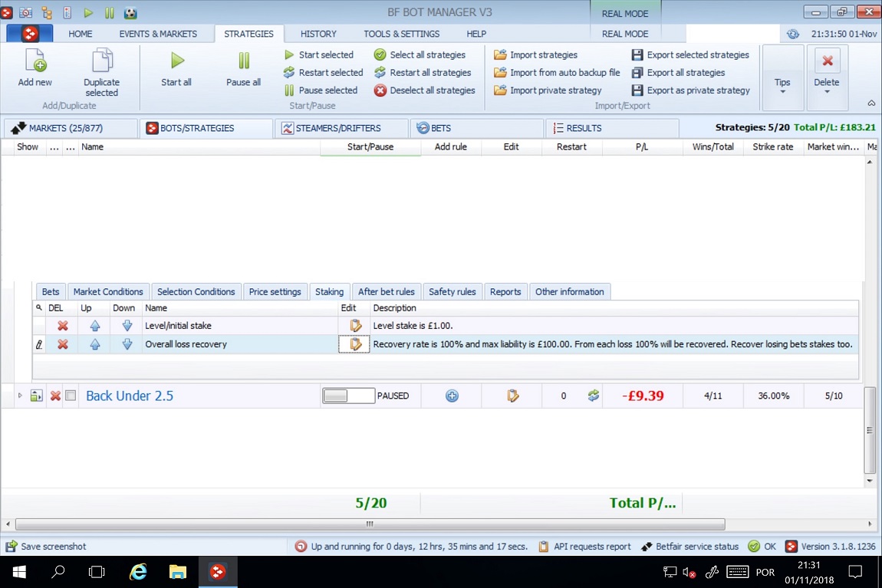Start the selected strategies
The image size is (882, 588).
pos(320,54)
